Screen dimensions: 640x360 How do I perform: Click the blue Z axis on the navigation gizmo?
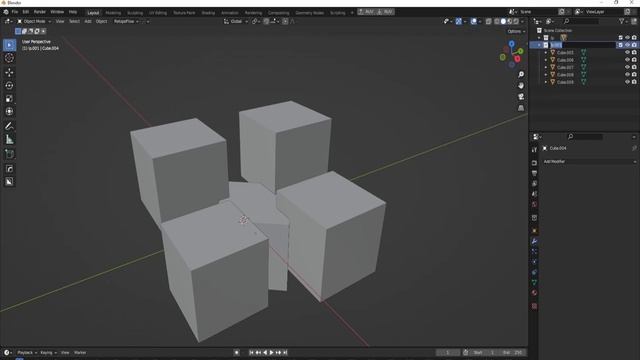pyautogui.click(x=511, y=44)
